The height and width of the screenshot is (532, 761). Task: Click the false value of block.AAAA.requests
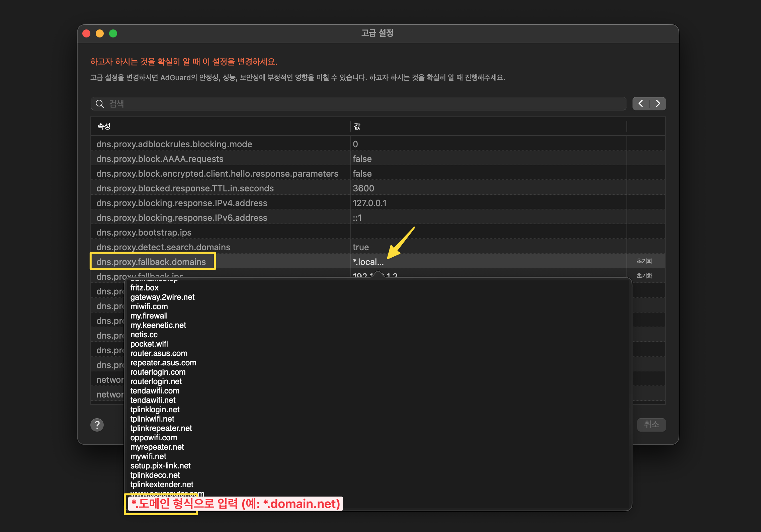click(x=362, y=159)
